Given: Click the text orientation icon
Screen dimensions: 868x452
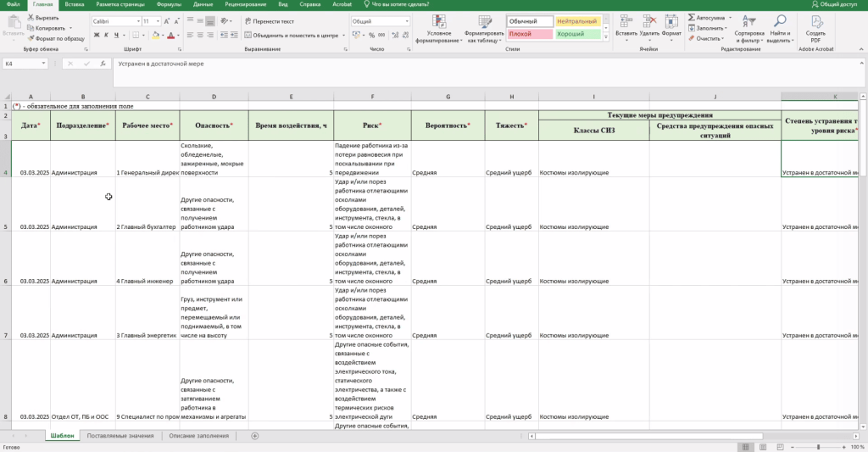Looking at the screenshot, I should pos(224,21).
